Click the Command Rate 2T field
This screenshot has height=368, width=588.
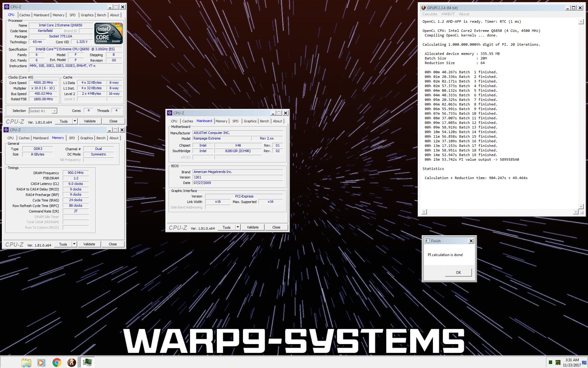(x=76, y=211)
